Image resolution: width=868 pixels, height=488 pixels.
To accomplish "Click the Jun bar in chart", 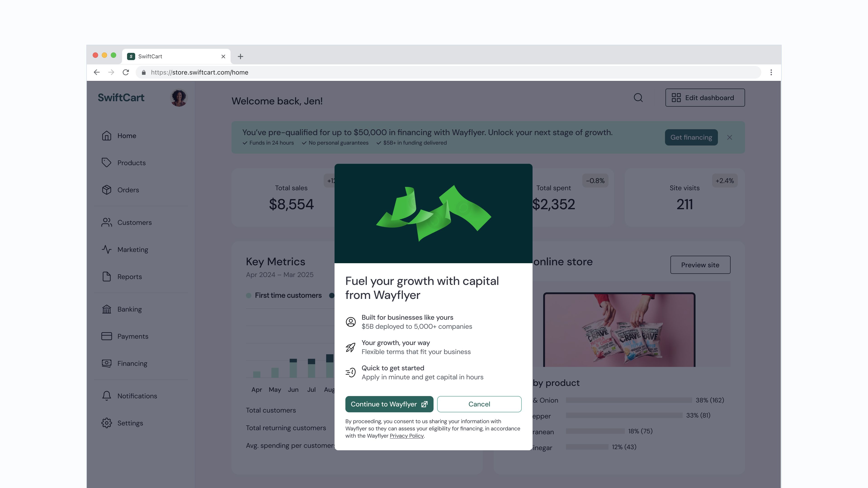I will [x=293, y=368].
